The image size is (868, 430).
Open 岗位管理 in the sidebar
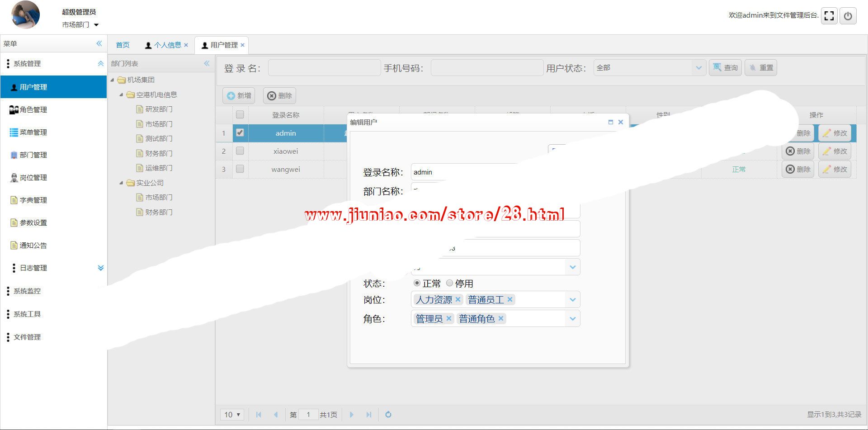click(53, 177)
